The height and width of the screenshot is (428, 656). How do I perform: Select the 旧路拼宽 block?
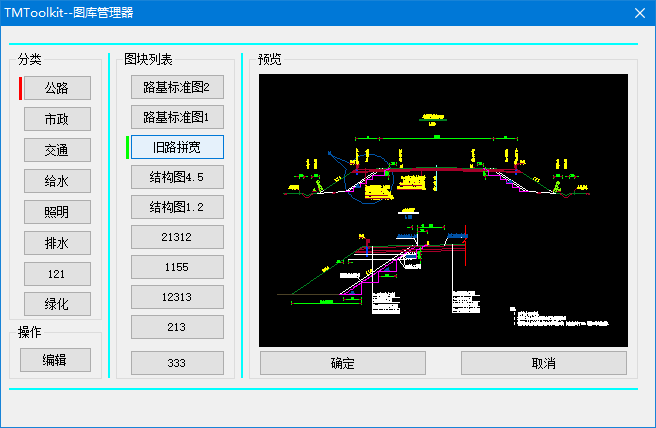[x=177, y=147]
